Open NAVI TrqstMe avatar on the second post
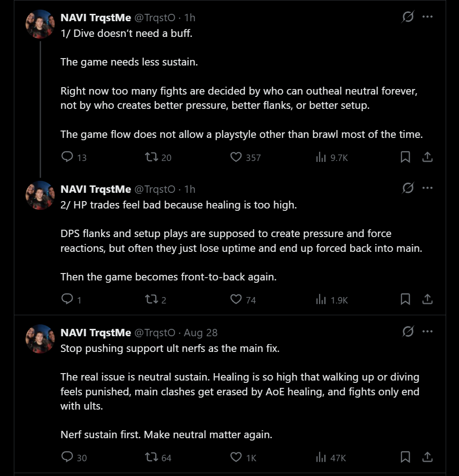459x476 pixels. tap(40, 196)
